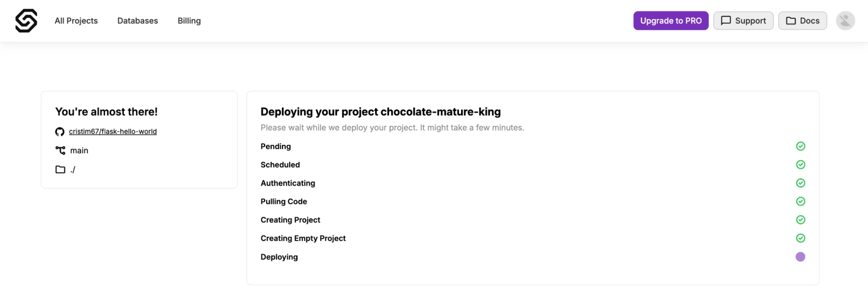Go to the Databases page

[138, 21]
